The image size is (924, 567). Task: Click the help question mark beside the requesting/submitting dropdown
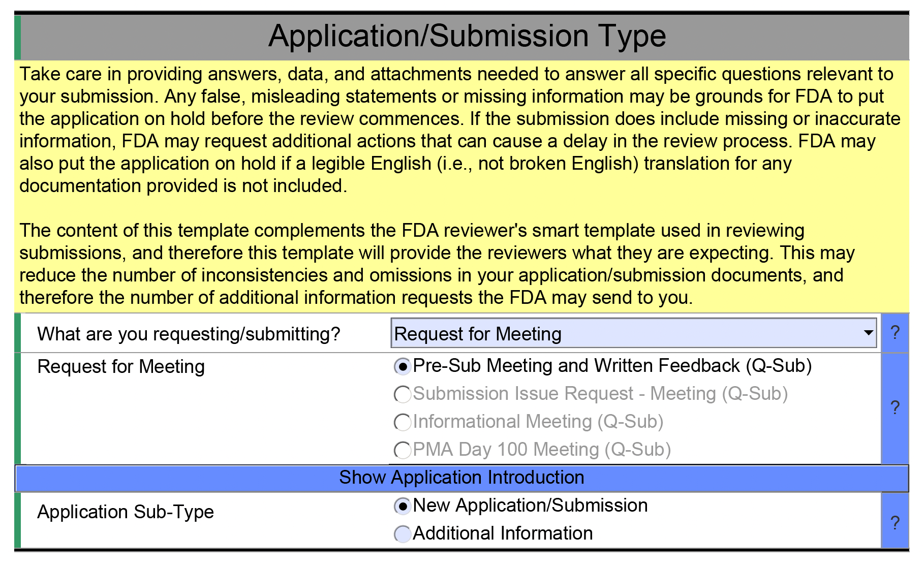tap(895, 333)
